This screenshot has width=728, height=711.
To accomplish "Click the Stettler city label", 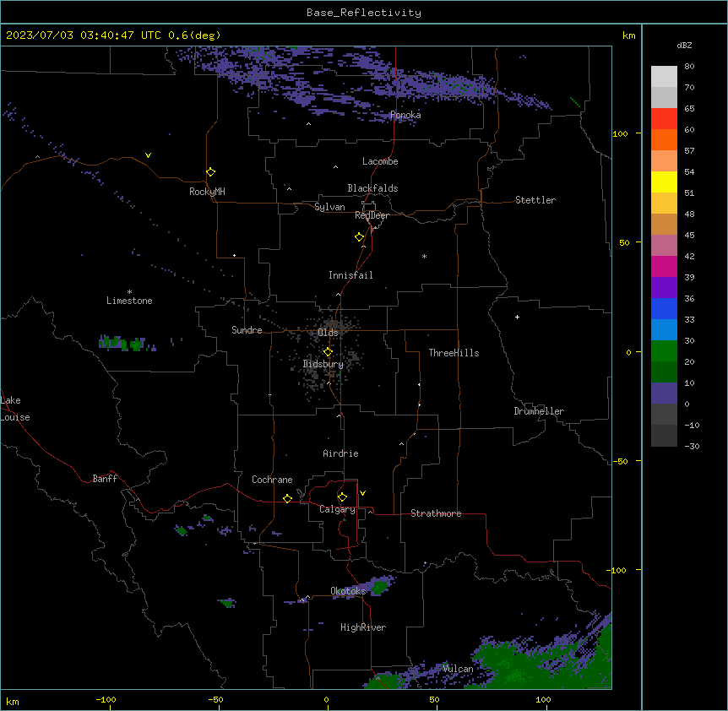I will tap(535, 200).
